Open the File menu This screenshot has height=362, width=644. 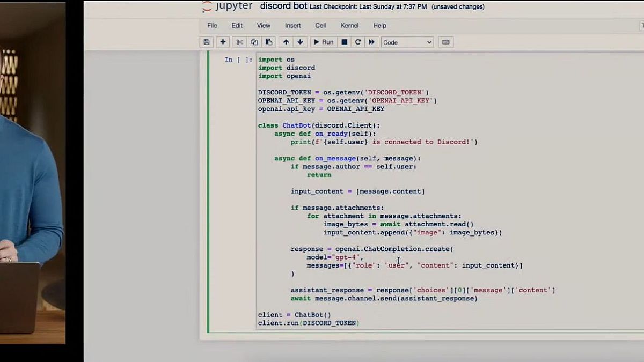point(212,25)
